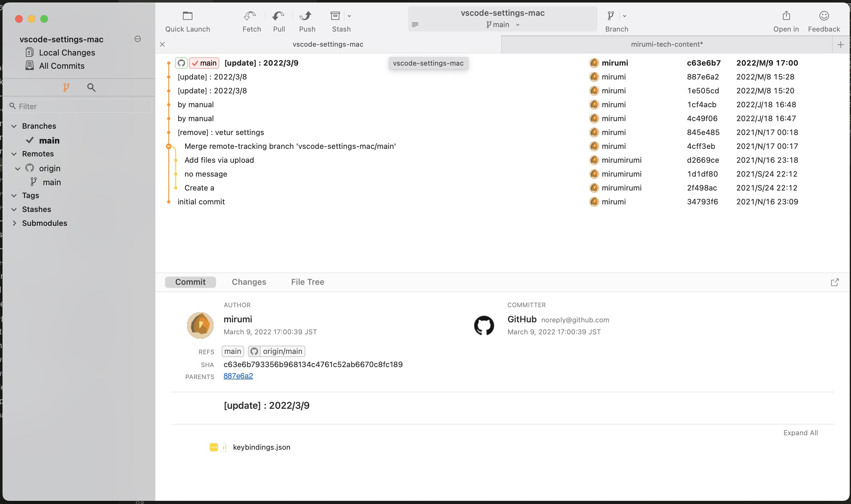Click the Pull toolbar icon
This screenshot has width=851, height=504.
(279, 16)
